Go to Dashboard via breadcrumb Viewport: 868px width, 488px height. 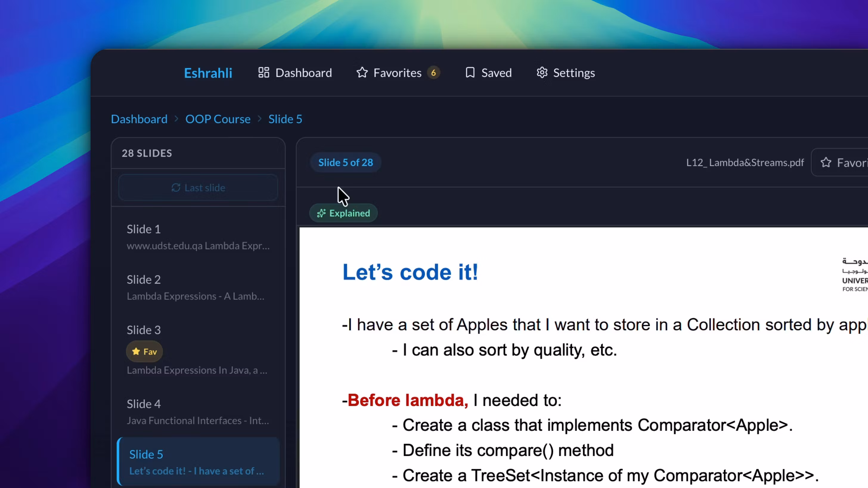coord(139,119)
